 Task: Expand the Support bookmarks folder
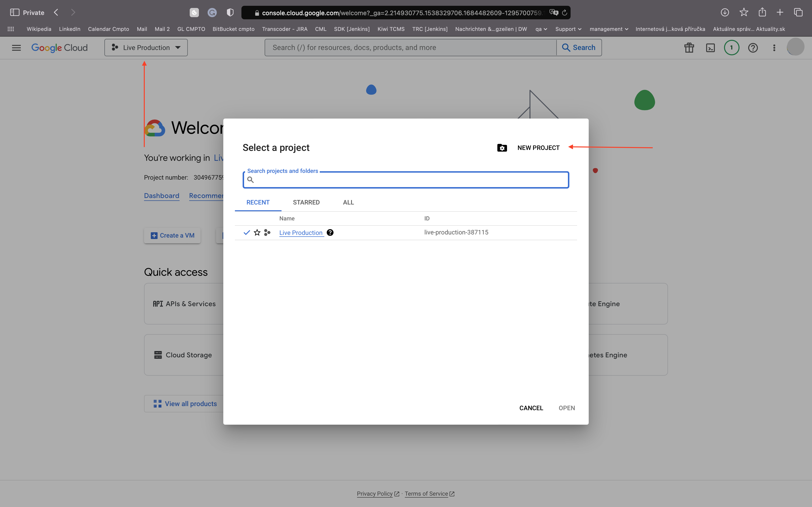(568, 29)
